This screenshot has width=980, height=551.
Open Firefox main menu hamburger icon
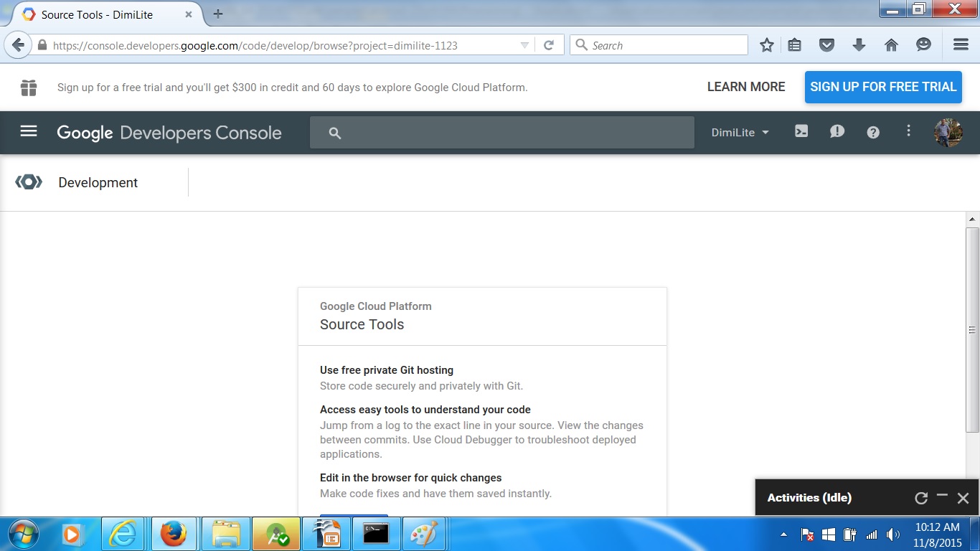[961, 44]
